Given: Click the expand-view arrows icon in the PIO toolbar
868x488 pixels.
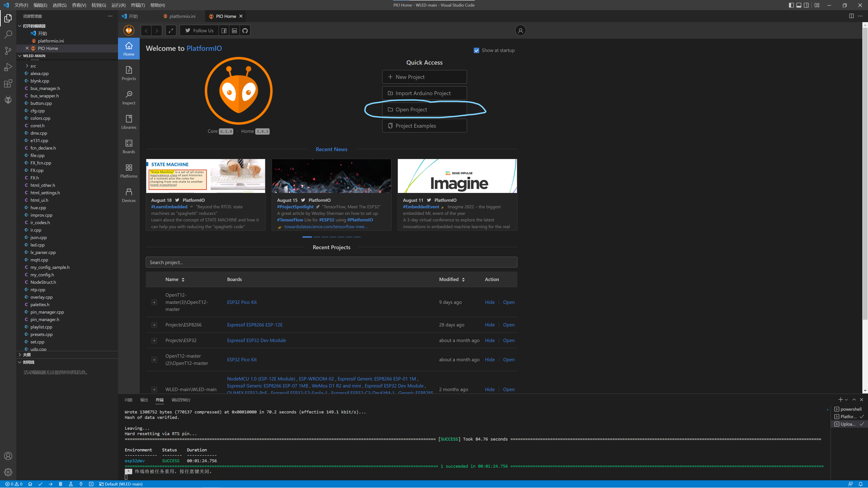Looking at the screenshot, I should pos(171,31).
